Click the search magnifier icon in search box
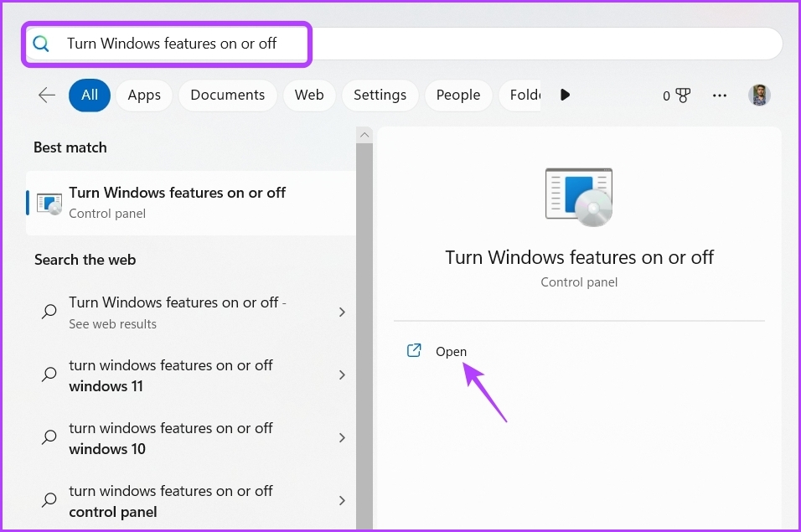The height and width of the screenshot is (532, 801). pyautogui.click(x=41, y=44)
